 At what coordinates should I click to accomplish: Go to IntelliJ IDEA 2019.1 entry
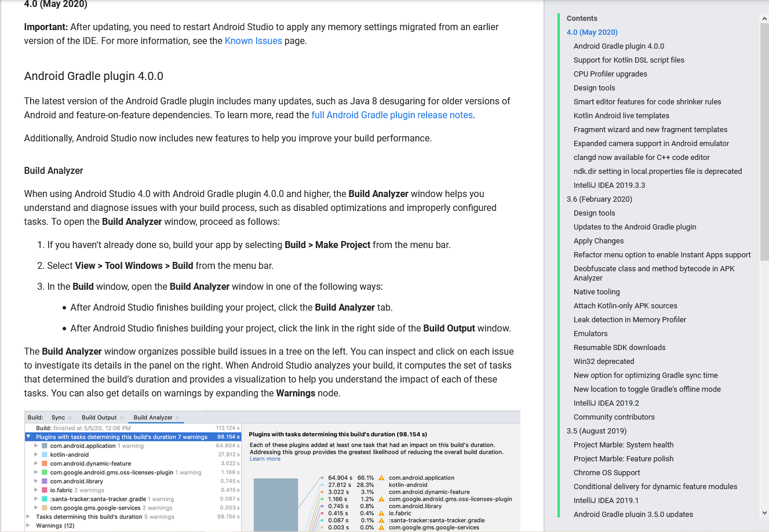[x=606, y=501]
